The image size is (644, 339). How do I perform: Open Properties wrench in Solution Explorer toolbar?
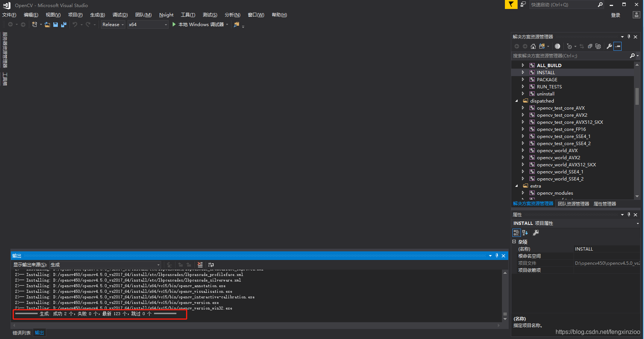[609, 46]
